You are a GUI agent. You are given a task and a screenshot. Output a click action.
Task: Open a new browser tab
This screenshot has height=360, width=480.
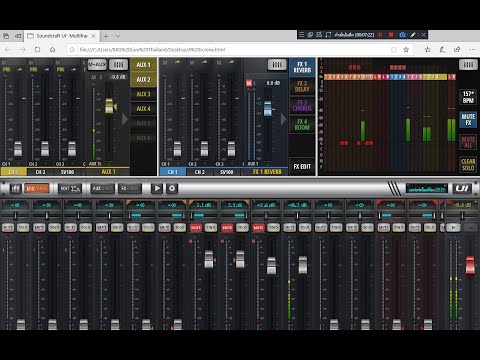[106, 36]
